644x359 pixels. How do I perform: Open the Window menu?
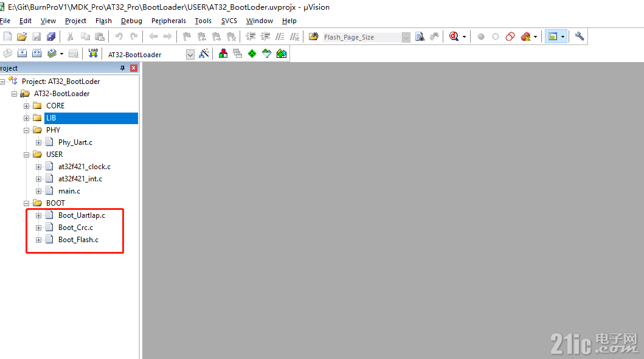click(x=260, y=21)
